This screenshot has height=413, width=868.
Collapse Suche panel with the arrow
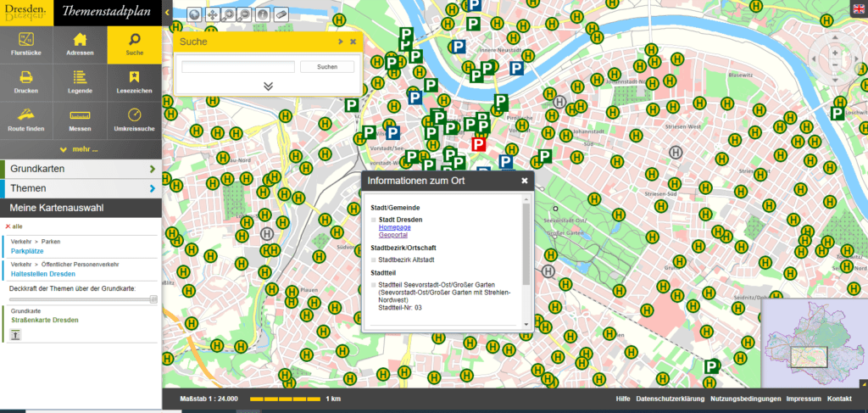(341, 42)
